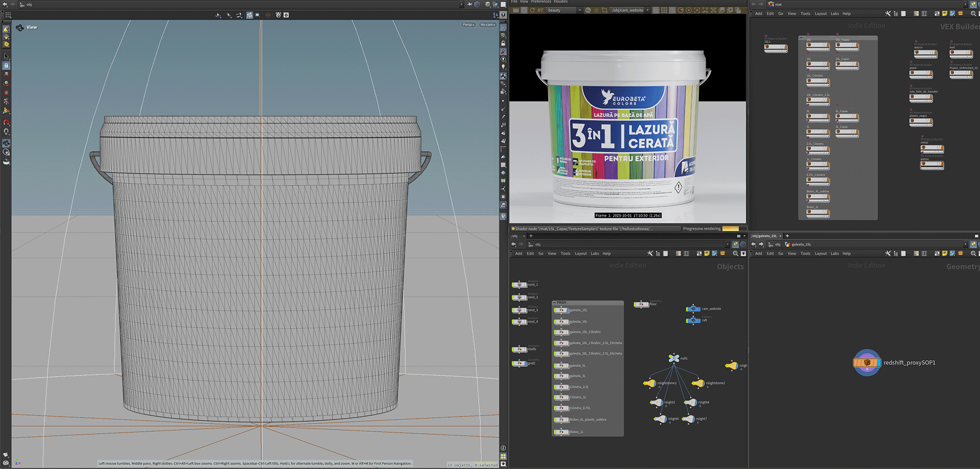Click the magnifier find-node icon in Objects network
This screenshot has width=980, height=469.
click(736, 253)
